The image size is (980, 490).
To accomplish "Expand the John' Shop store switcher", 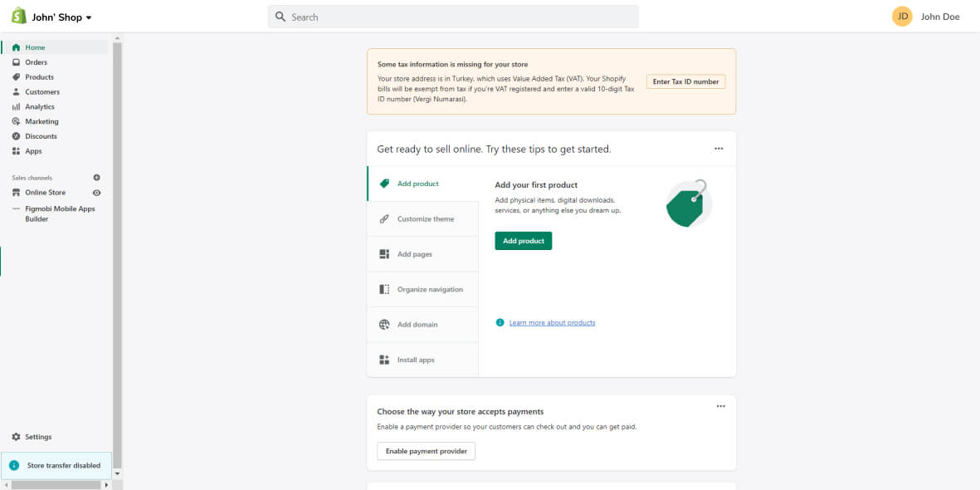I will tap(62, 17).
